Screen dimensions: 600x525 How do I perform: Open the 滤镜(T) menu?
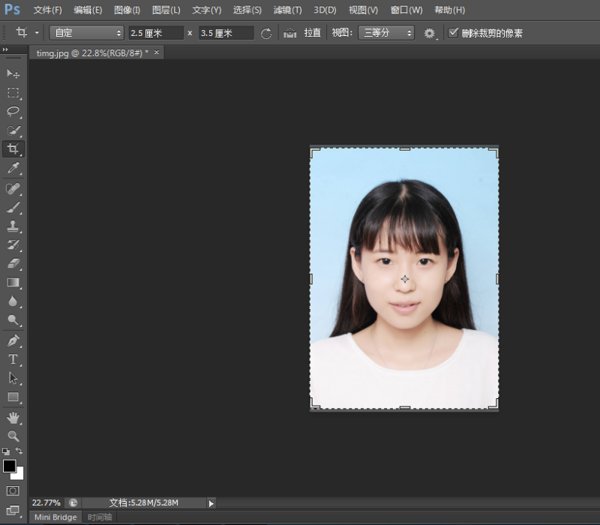point(287,10)
